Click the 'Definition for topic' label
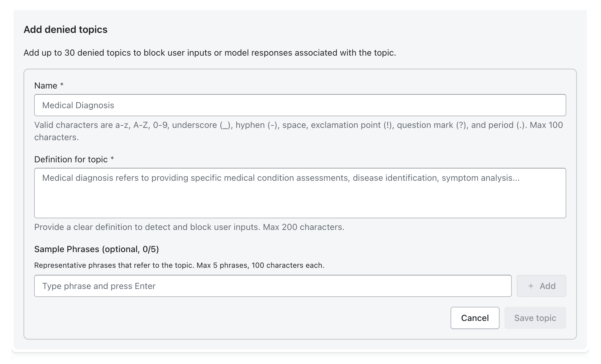This screenshot has height=364, width=601. (71, 159)
